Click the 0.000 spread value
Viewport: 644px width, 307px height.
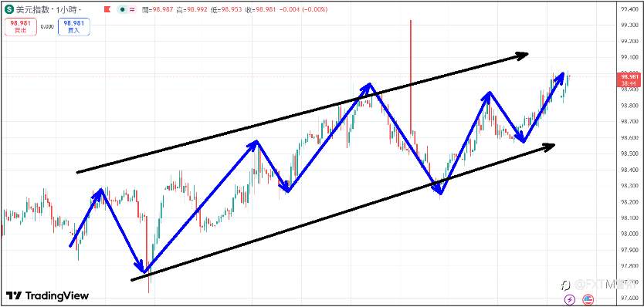click(x=48, y=27)
